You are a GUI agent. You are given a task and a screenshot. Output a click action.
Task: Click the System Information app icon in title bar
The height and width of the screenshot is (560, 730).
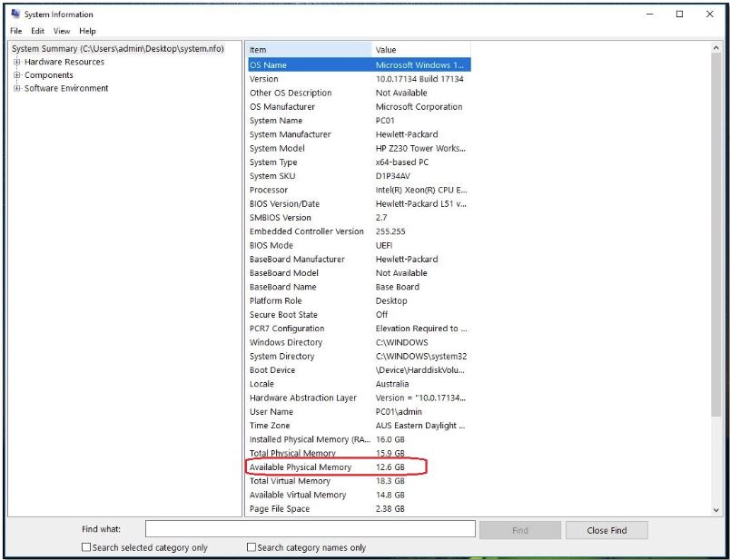[15, 14]
